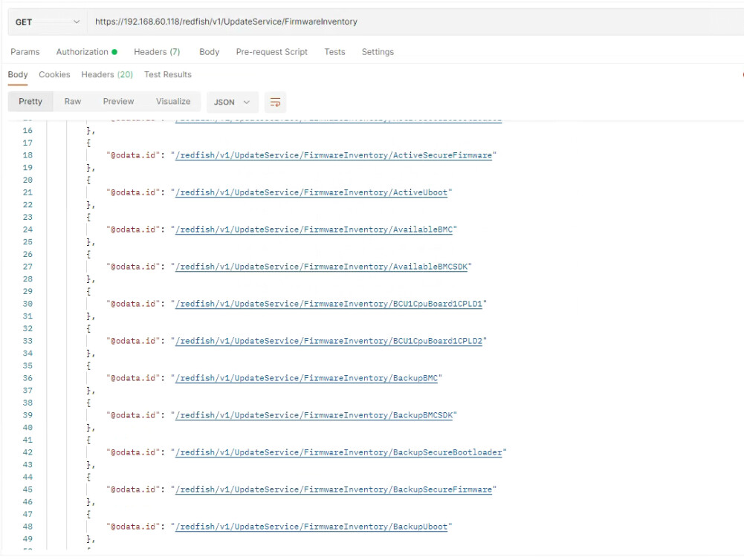This screenshot has height=560, width=744.
Task: Switch to the Params tab
Action: point(25,52)
